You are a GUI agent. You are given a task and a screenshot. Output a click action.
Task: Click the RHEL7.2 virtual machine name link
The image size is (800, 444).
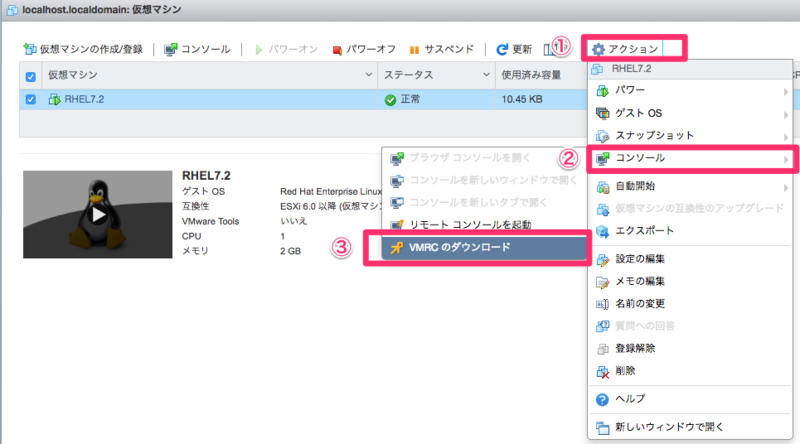[84, 99]
